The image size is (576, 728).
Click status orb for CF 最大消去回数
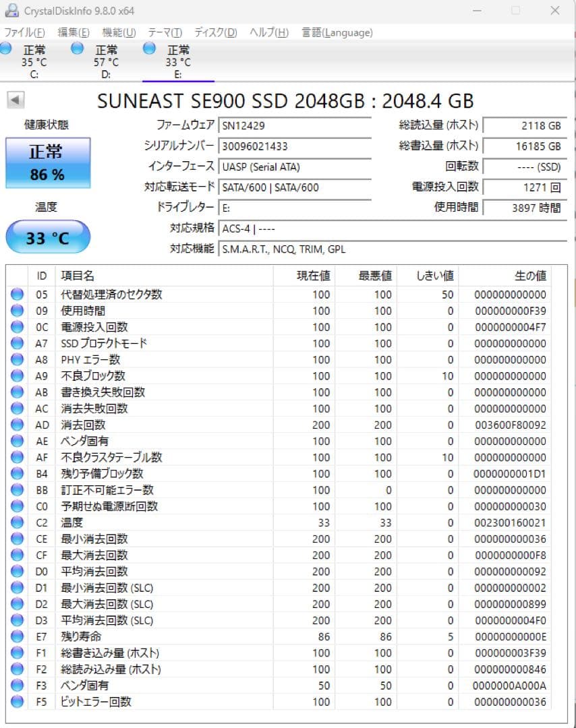pyautogui.click(x=17, y=555)
